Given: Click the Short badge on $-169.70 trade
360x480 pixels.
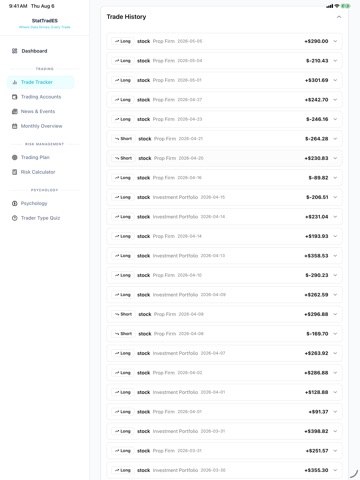Looking at the screenshot, I should [x=123, y=334].
